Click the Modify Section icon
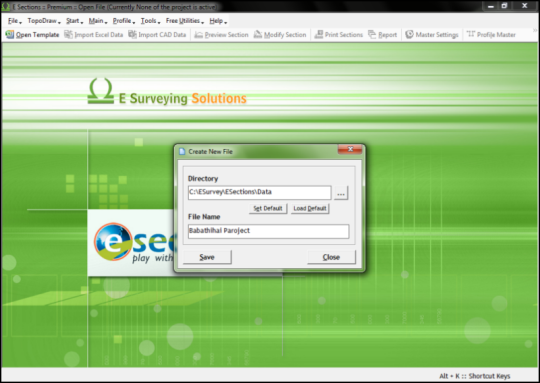The image size is (540, 383). tap(258, 34)
